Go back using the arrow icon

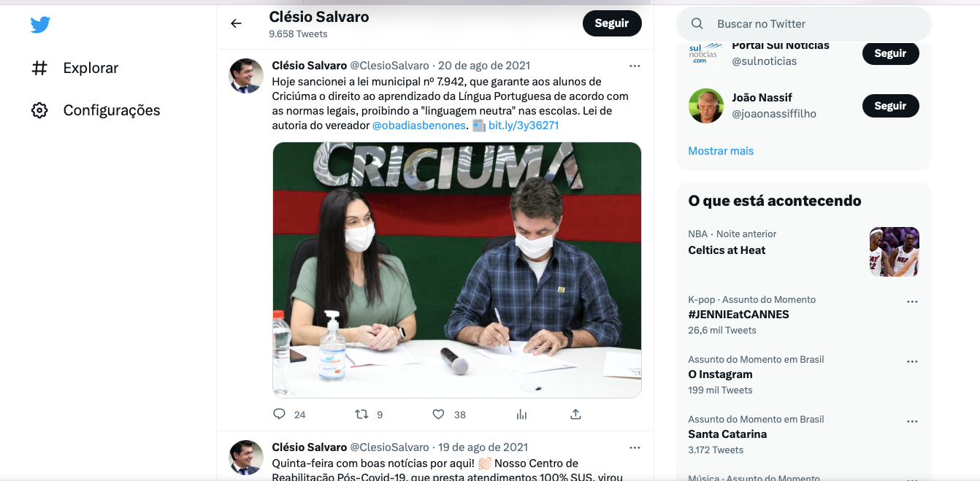tap(236, 23)
